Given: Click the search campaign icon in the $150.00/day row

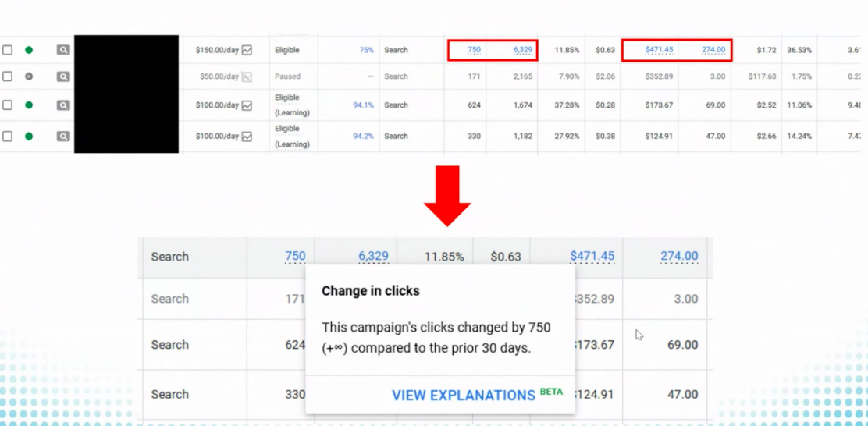Looking at the screenshot, I should pos(63,50).
